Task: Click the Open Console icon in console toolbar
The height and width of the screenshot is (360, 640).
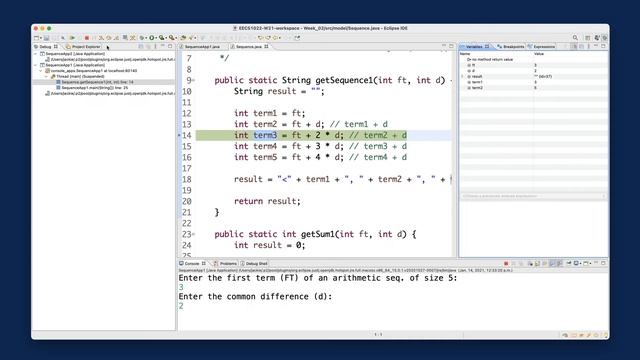Action: point(586,264)
